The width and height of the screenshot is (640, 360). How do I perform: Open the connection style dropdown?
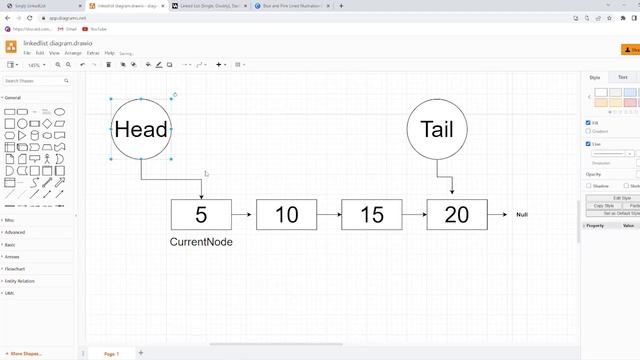(x=186, y=64)
